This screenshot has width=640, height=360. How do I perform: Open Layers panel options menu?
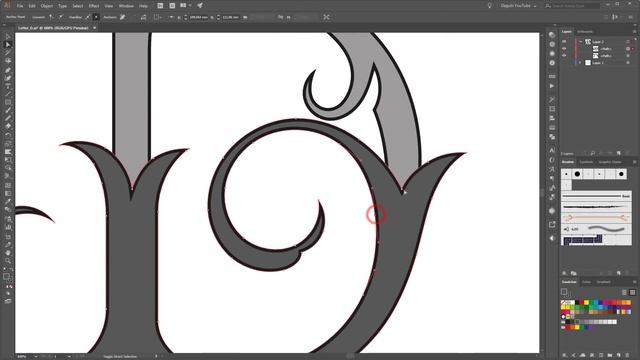pyautogui.click(x=634, y=31)
